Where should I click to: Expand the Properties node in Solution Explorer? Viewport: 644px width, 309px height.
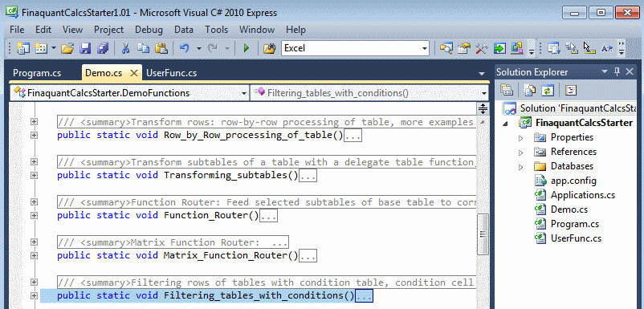pos(521,138)
